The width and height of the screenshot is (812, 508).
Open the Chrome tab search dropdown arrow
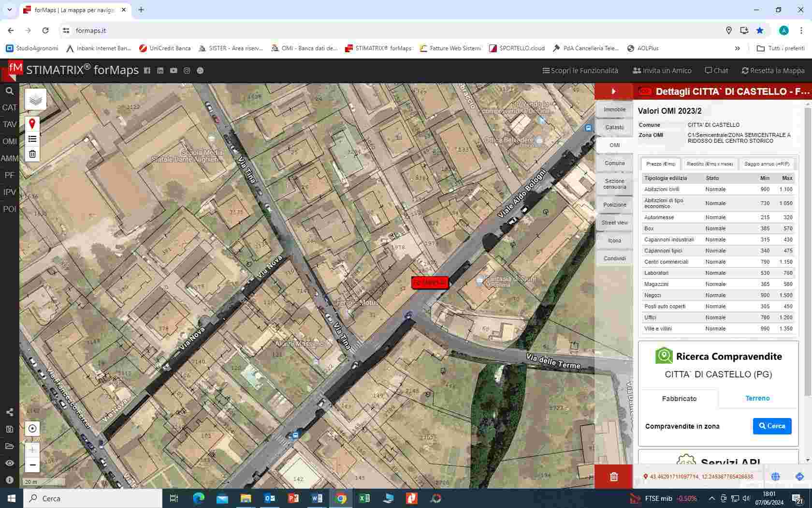[9, 10]
